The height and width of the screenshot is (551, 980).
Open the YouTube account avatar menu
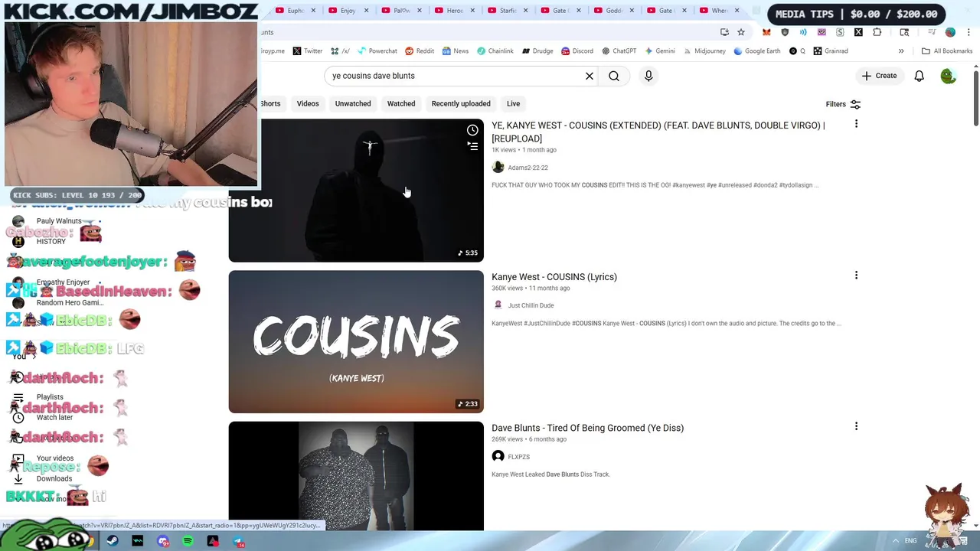click(949, 76)
